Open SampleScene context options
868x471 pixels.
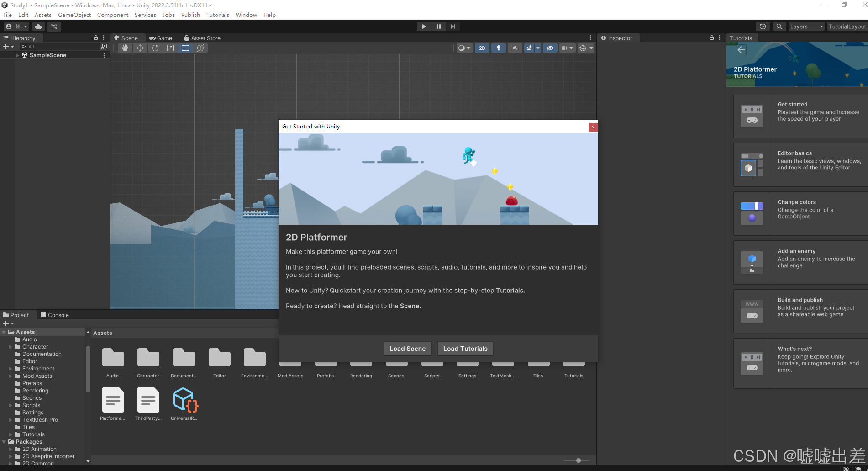(x=104, y=55)
